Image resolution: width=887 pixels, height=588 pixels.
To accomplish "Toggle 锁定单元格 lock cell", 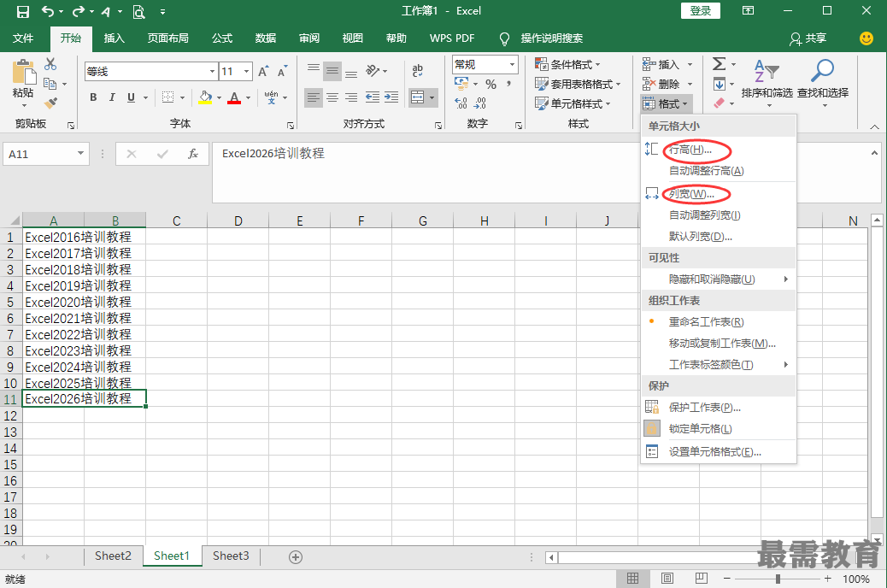I will point(701,429).
